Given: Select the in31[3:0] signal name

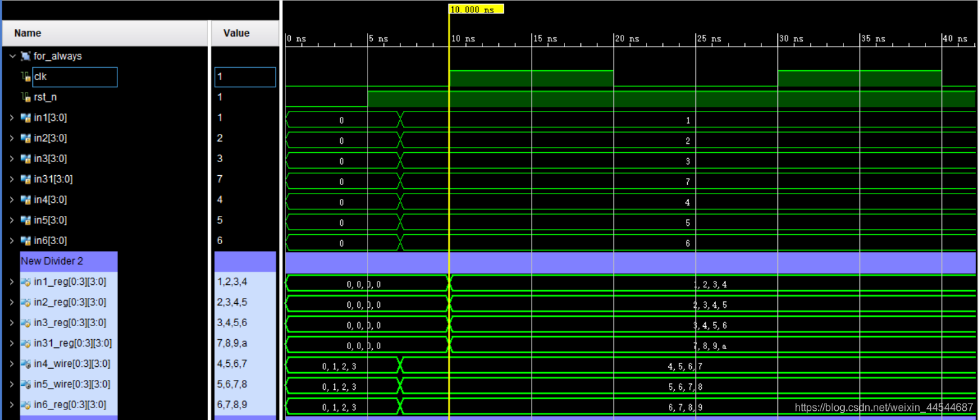Looking at the screenshot, I should coord(53,179).
